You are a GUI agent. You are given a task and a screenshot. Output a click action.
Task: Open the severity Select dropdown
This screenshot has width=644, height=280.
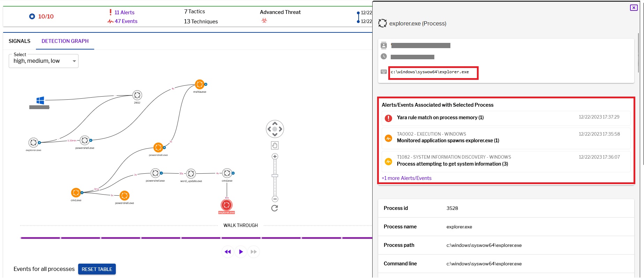coord(44,61)
